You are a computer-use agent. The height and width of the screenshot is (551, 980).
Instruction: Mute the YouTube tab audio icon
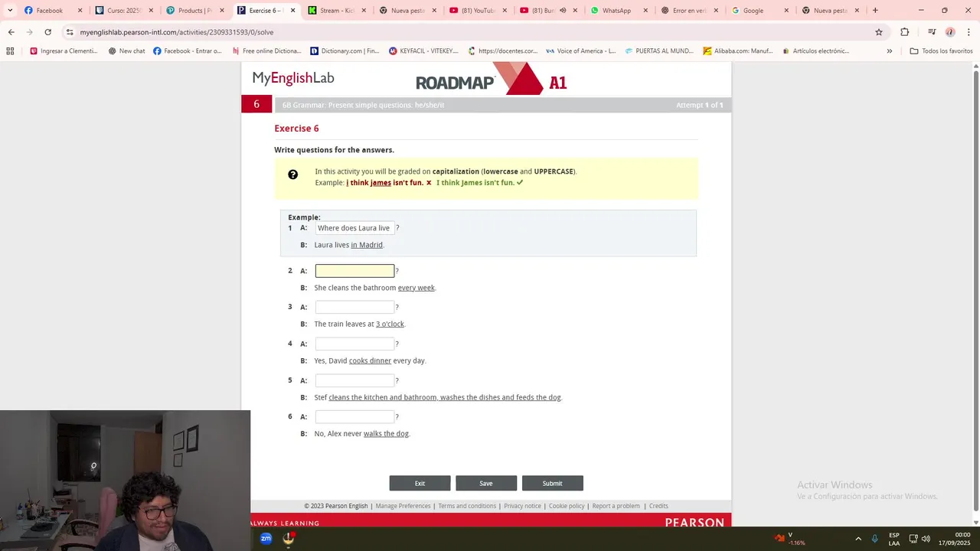click(563, 11)
